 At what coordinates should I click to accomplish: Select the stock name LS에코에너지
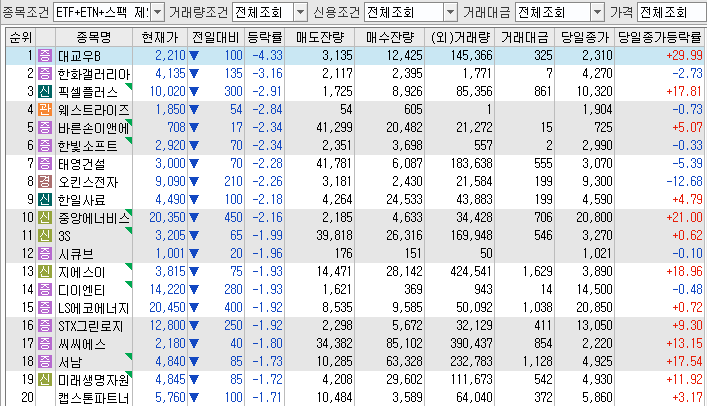[94, 309]
